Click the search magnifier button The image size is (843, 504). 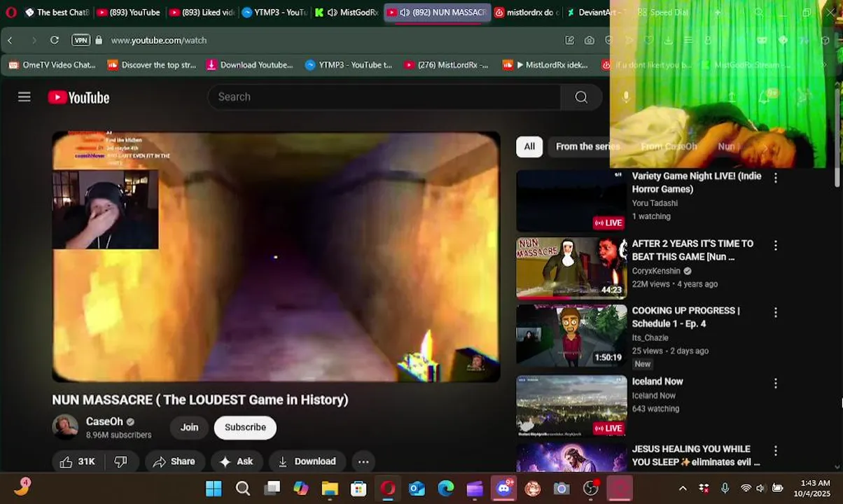click(581, 97)
